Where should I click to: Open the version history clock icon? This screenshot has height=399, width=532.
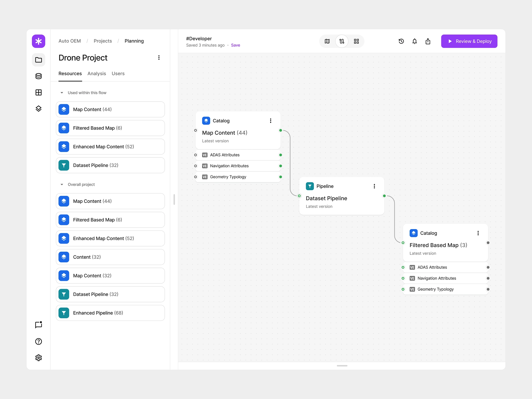click(x=401, y=41)
